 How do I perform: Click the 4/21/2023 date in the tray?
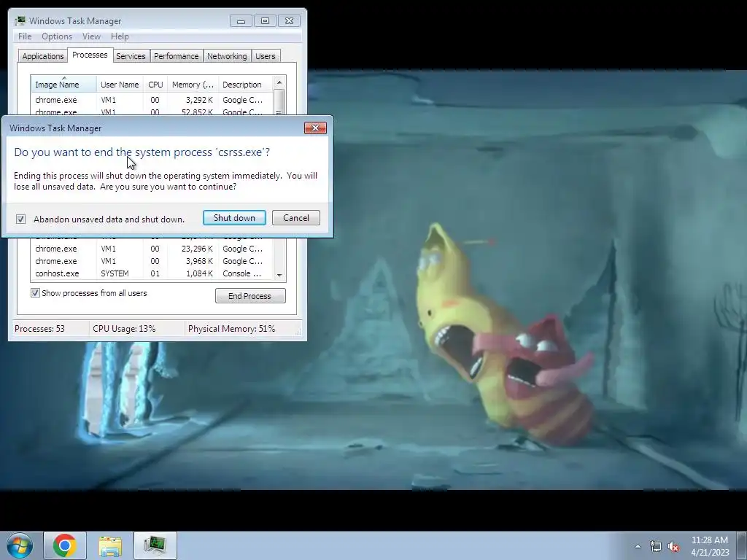[x=710, y=553]
